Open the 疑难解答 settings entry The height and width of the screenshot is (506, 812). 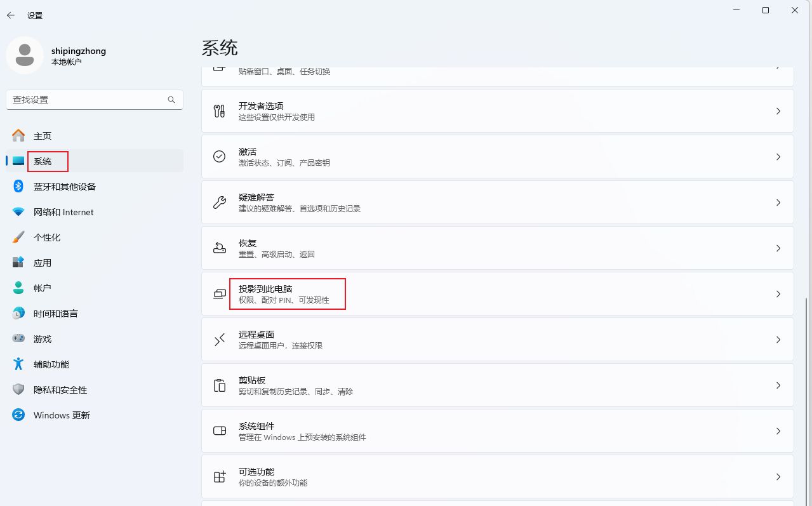(497, 203)
